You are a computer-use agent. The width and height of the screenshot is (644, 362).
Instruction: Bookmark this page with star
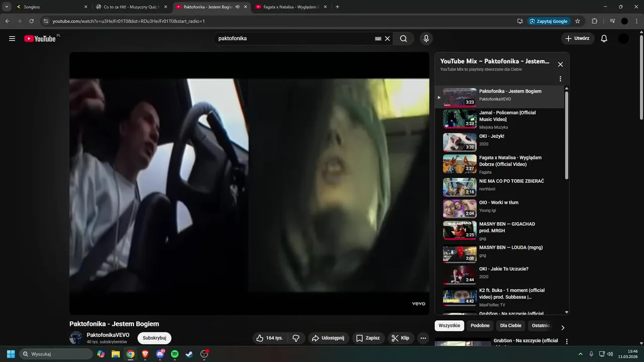[578, 21]
